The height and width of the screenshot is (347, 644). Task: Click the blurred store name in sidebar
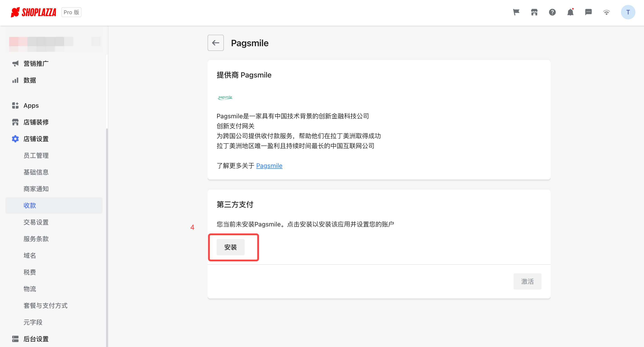click(x=41, y=44)
